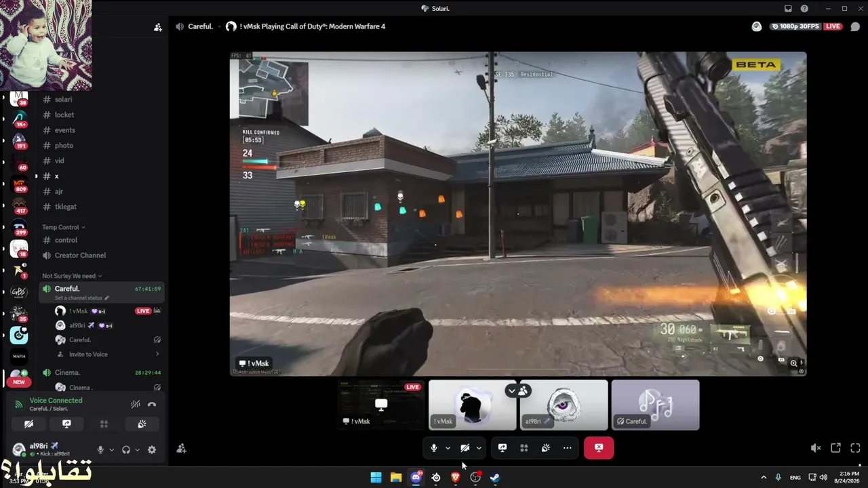Turn on camera in call controls
This screenshot has height=488, width=868.
coord(465,448)
